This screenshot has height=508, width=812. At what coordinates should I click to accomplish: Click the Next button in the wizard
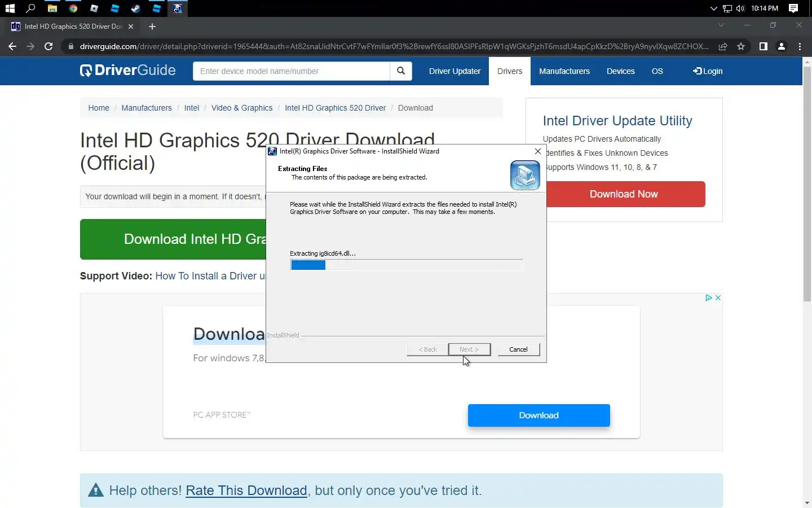pyautogui.click(x=469, y=349)
